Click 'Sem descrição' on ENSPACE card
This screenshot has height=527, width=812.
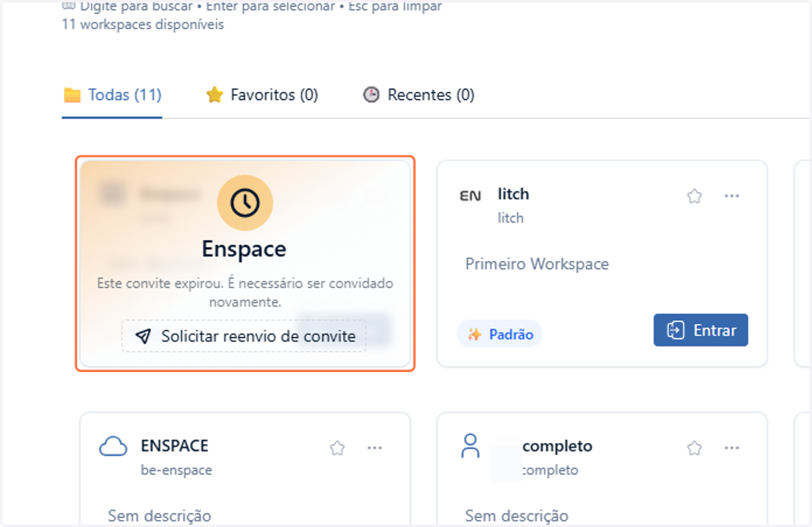160,516
